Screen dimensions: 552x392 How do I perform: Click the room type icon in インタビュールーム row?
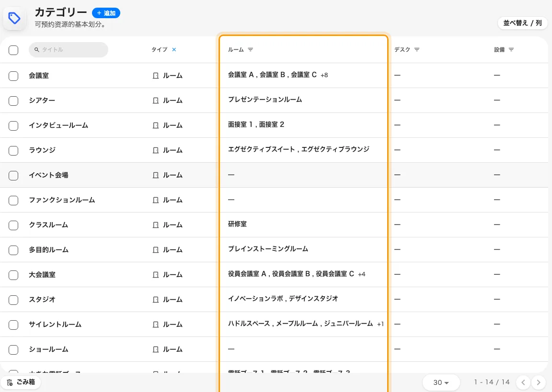coord(156,125)
